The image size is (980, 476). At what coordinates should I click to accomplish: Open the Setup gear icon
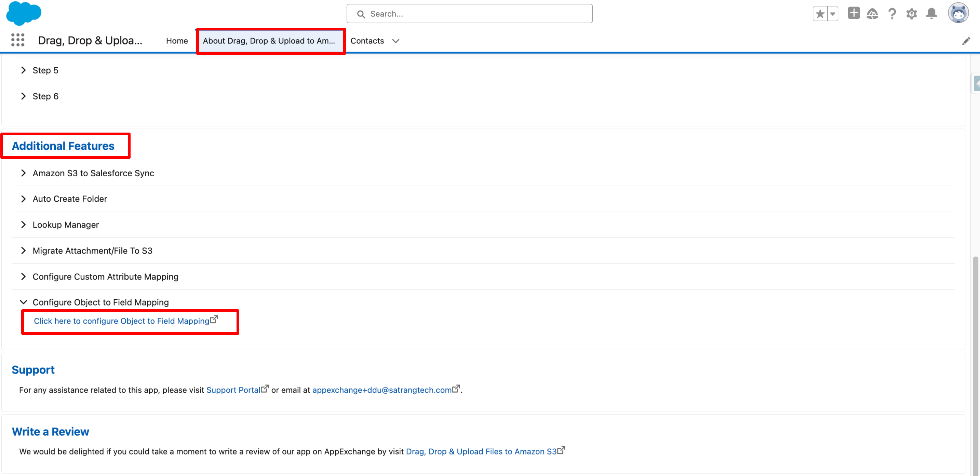click(x=912, y=14)
